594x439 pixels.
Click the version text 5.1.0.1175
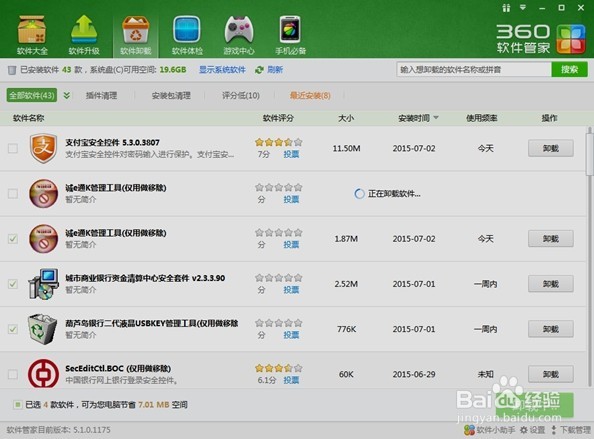point(92,430)
